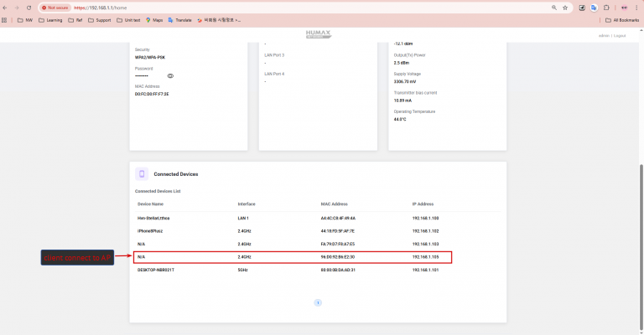Click the IP address 192.168.1.100
The image size is (644, 335).
pos(425,218)
